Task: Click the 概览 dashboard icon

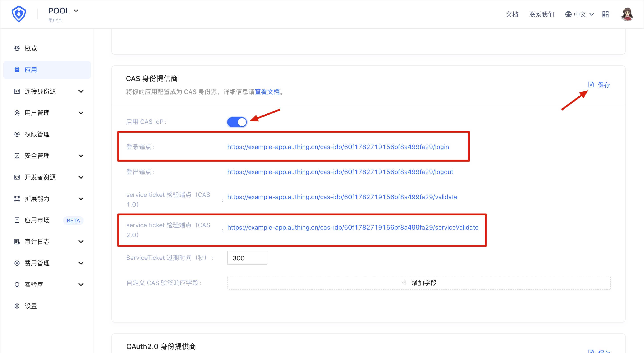Action: [17, 48]
